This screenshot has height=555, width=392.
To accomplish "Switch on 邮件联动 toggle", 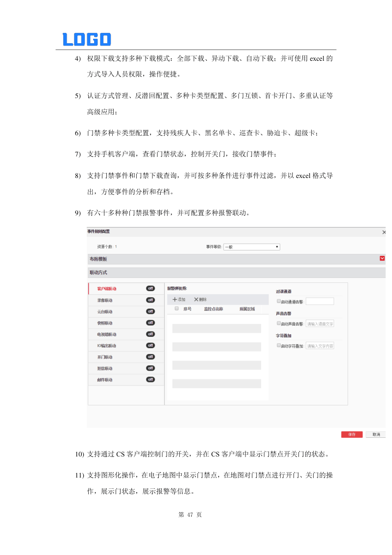I will coord(150,379).
